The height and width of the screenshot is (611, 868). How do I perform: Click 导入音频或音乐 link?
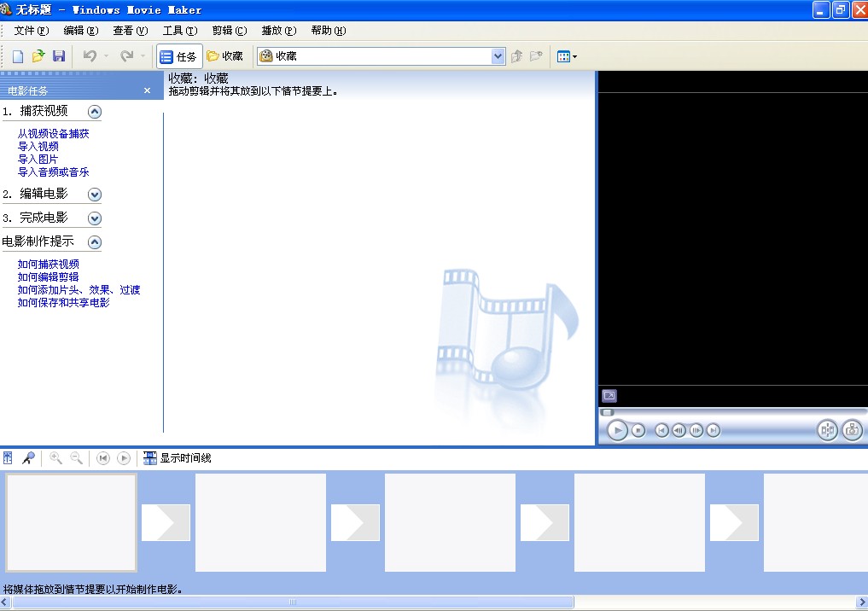(x=53, y=172)
